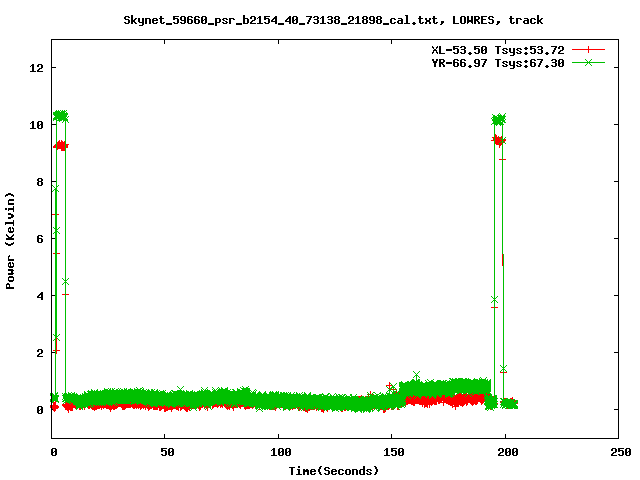Click the y-axis tick value 12
The image size is (640, 480).
point(36,68)
